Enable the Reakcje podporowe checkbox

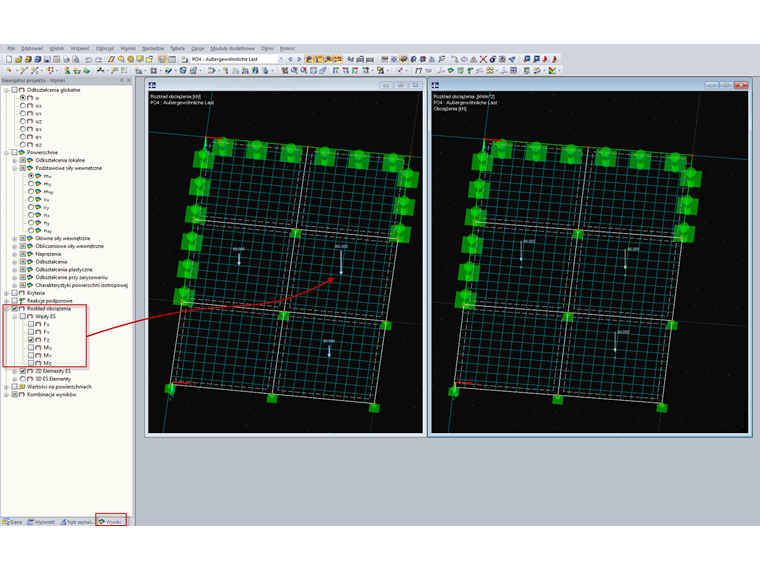pos(15,301)
